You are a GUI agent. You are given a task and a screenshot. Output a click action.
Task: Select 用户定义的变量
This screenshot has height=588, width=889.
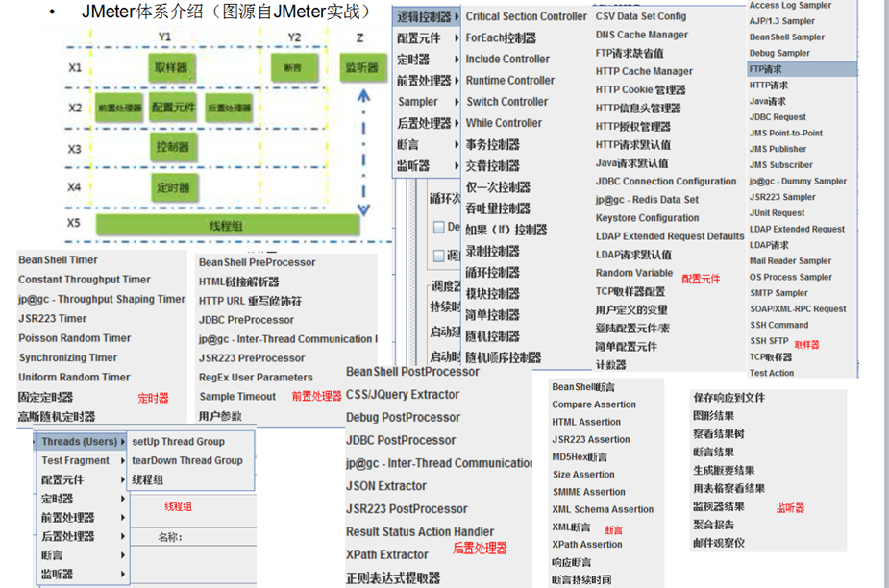pyautogui.click(x=631, y=310)
